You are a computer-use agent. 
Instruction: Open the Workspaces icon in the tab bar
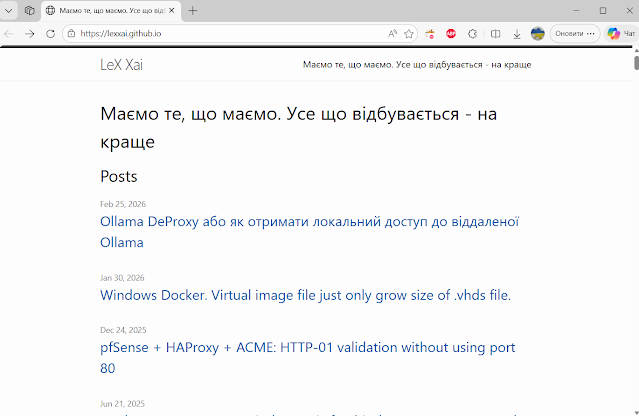pyautogui.click(x=30, y=10)
